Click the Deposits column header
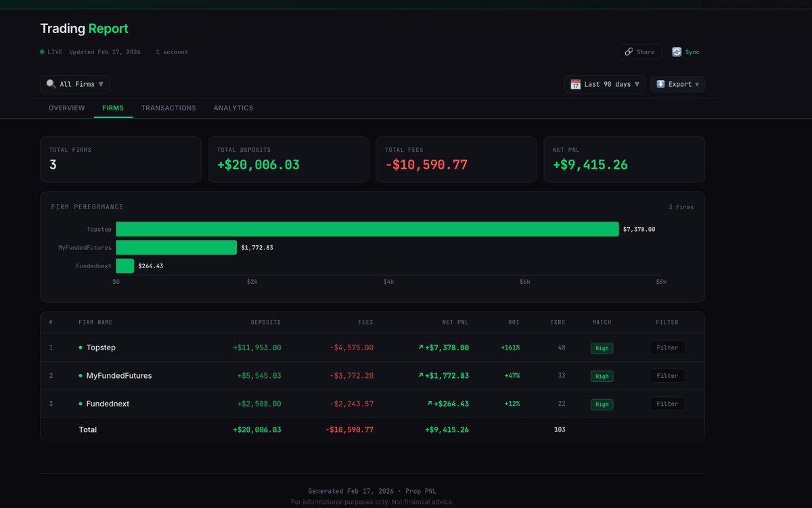Screen dimensions: 812x508 pyautogui.click(x=266, y=322)
